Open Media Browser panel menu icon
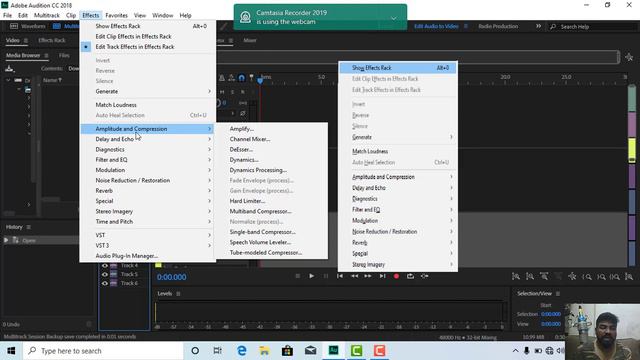 [x=46, y=56]
